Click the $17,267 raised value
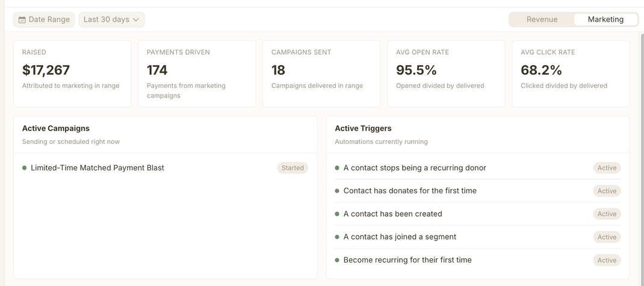 tap(46, 70)
